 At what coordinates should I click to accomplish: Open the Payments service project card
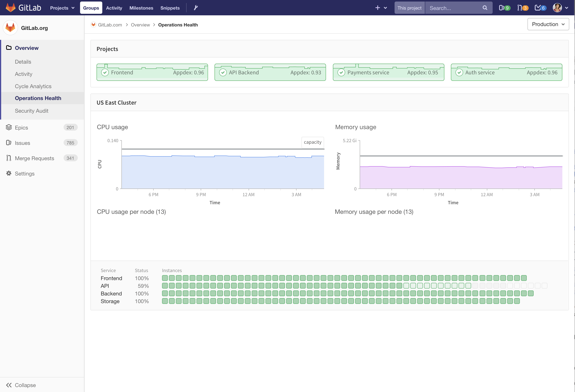(x=388, y=72)
